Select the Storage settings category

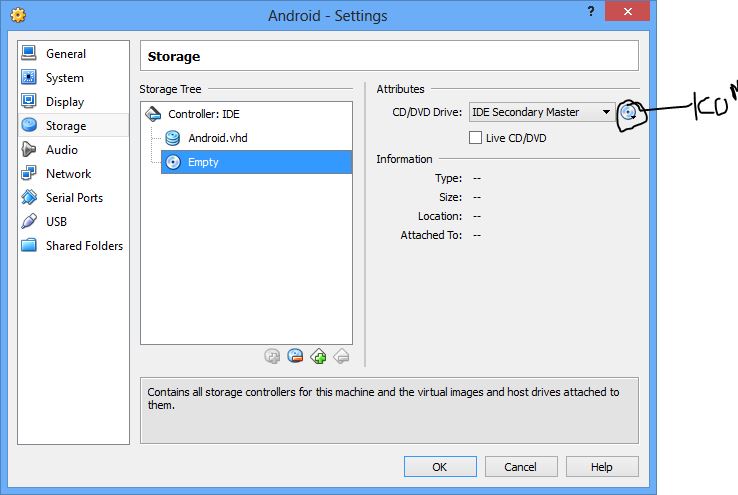(73, 126)
